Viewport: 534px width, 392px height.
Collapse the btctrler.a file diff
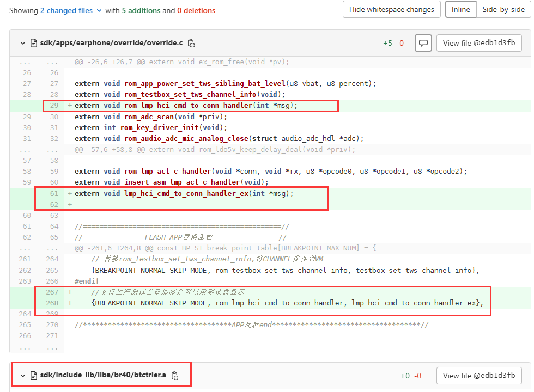[x=23, y=376]
